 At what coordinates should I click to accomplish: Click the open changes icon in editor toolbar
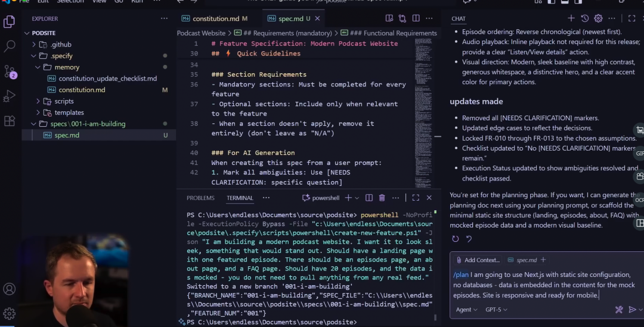[x=402, y=18]
